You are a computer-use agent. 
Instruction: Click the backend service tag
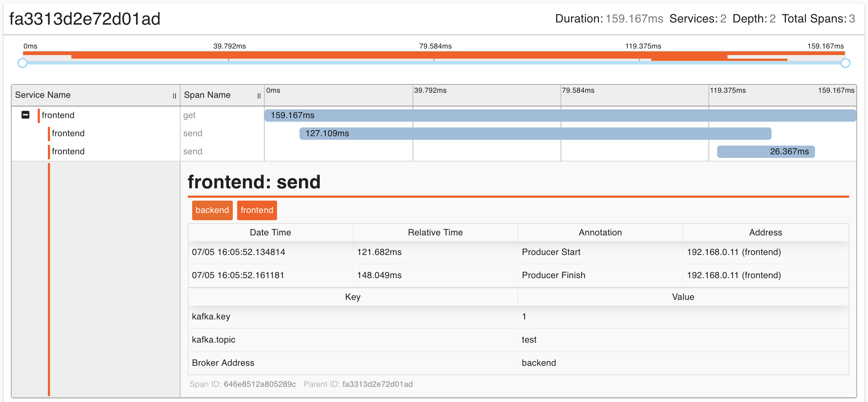[212, 210]
